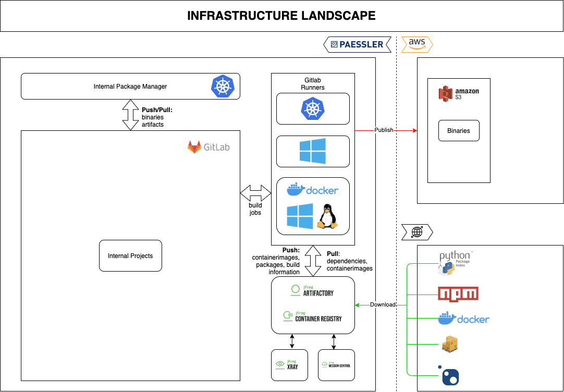The height and width of the screenshot is (392, 564).
Task: Click the dark blue NuGet dots icon
Action: (x=449, y=375)
